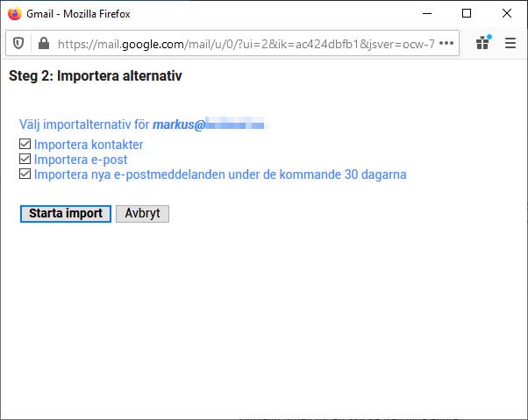
Task: Click the Steg 2: Importera alternativ heading
Action: 96,75
